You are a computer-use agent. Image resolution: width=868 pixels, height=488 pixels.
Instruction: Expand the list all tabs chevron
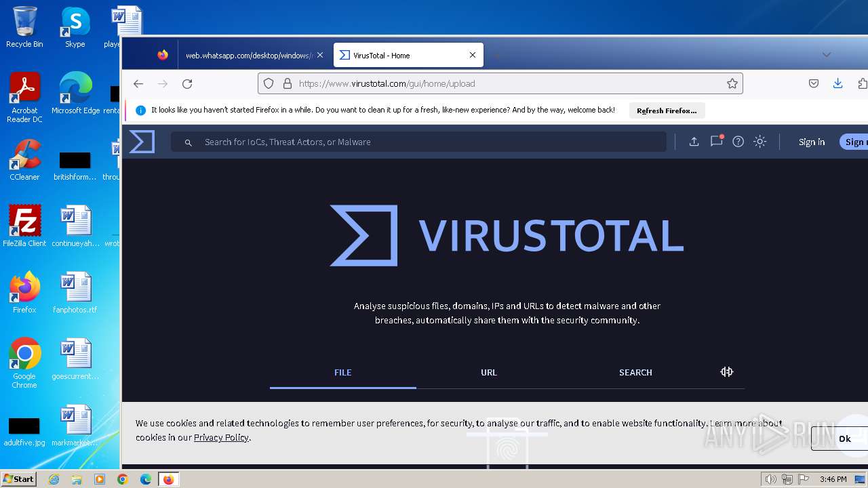pos(826,55)
